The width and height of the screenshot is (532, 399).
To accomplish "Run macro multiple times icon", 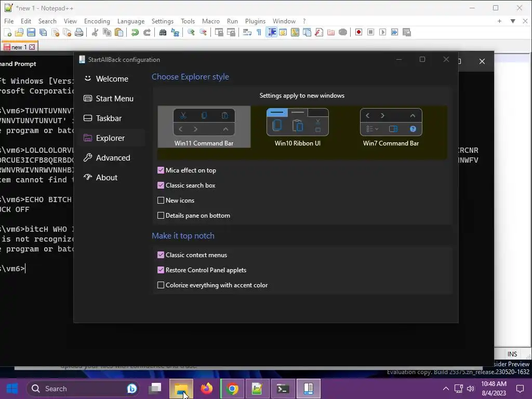I will point(394,32).
